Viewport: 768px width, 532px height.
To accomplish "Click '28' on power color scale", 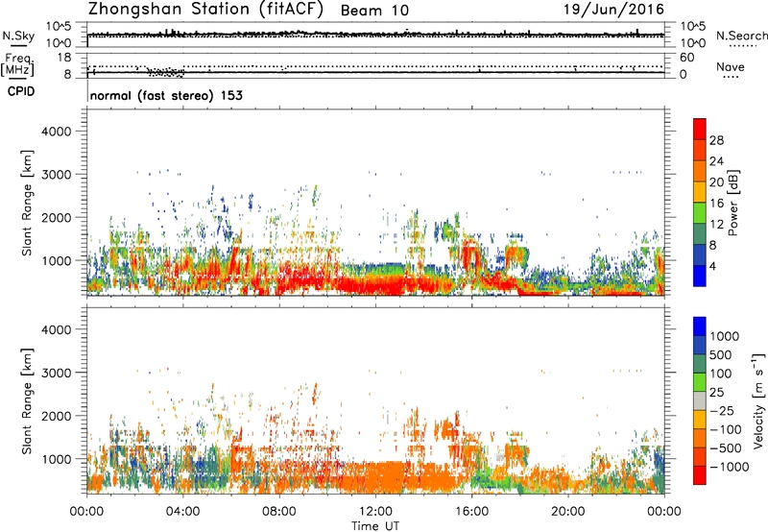I will click(716, 140).
